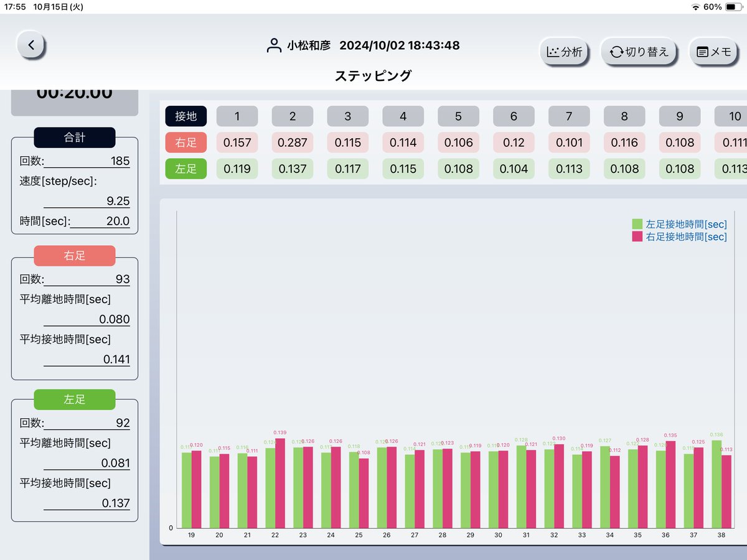
Task: Tap the 2024/10/02 session timestamp link
Action: [x=400, y=45]
